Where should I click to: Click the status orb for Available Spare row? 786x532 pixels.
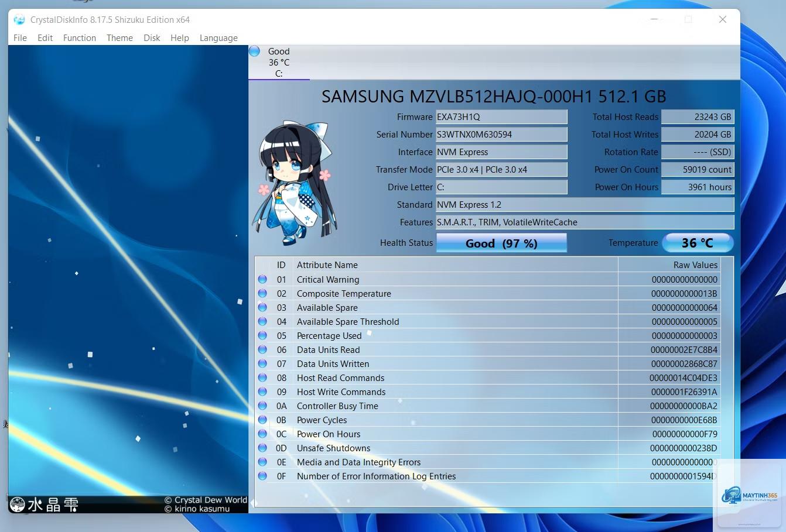pyautogui.click(x=262, y=308)
